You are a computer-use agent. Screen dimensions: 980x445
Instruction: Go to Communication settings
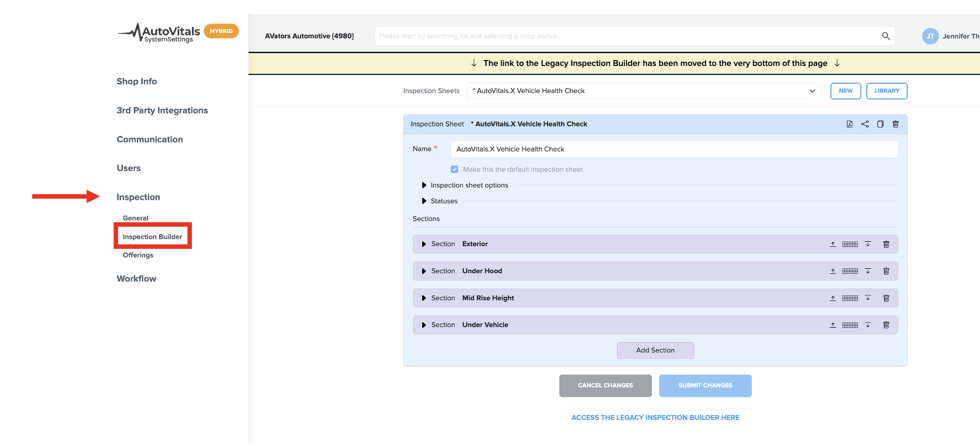[150, 140]
